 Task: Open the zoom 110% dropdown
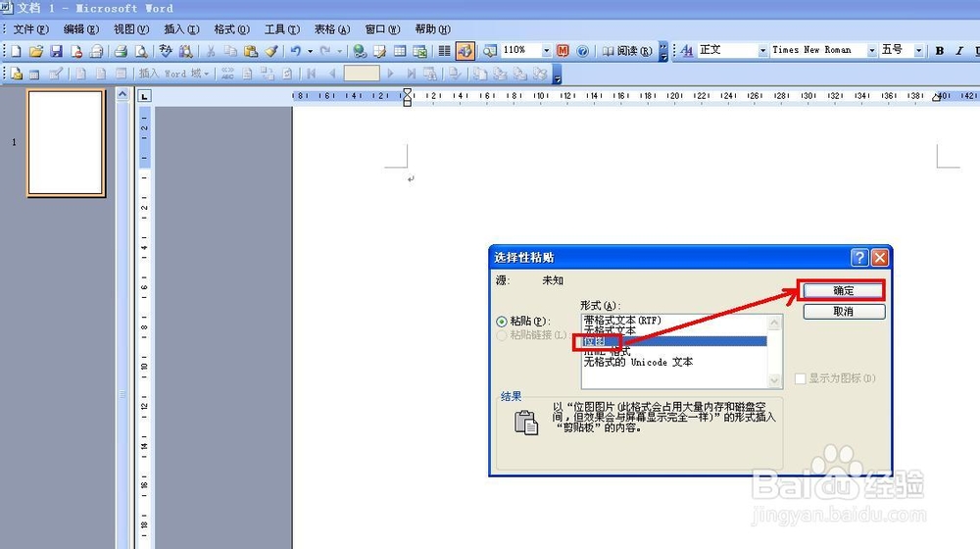click(x=546, y=51)
